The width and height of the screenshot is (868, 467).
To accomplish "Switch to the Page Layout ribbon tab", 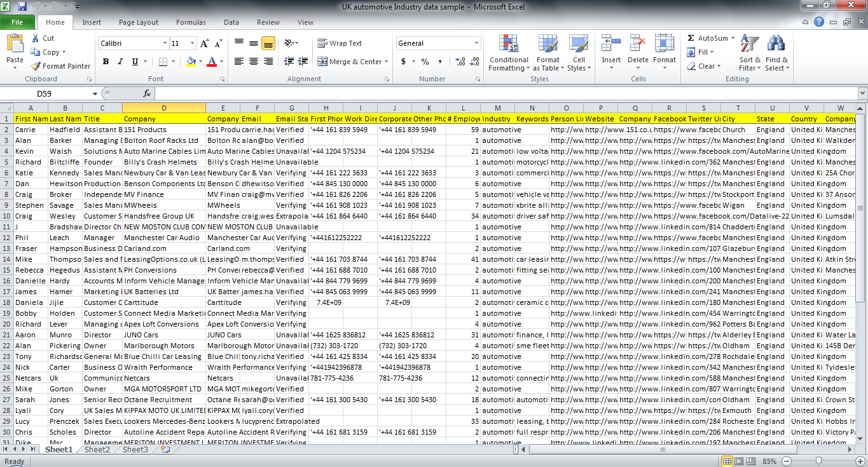I will [x=138, y=22].
